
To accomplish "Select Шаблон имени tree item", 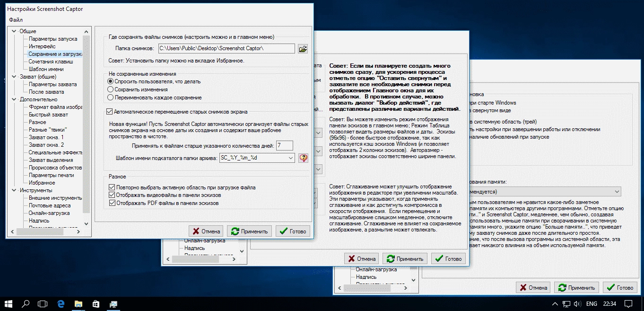I will pos(46,69).
